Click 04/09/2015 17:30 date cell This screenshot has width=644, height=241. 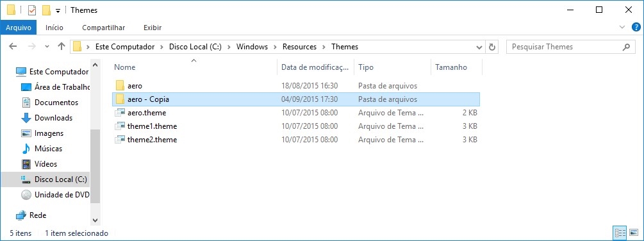310,99
